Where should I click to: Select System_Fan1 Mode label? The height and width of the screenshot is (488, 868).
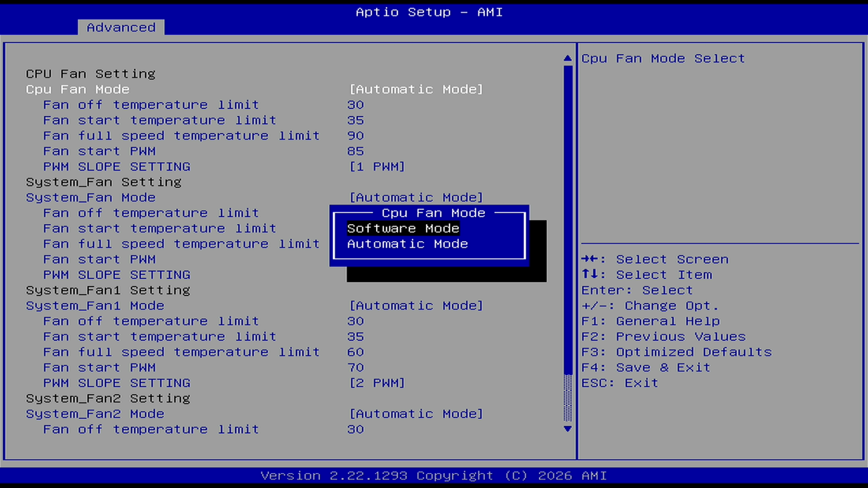pyautogui.click(x=95, y=306)
